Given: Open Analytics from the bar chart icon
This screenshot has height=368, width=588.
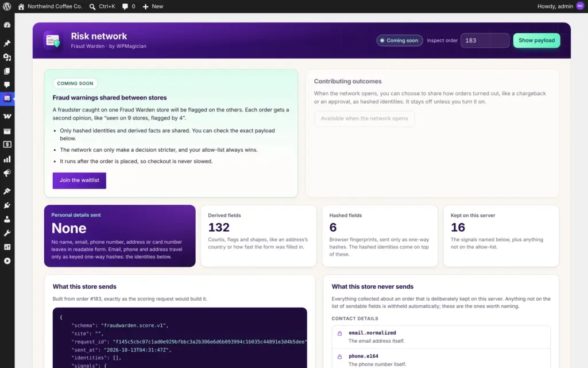Looking at the screenshot, I should pos(7,159).
